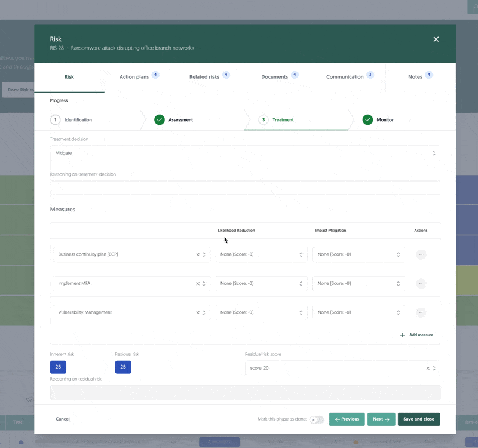Click the plus Add measure link
Image resolution: width=478 pixels, height=448 pixels.
416,335
